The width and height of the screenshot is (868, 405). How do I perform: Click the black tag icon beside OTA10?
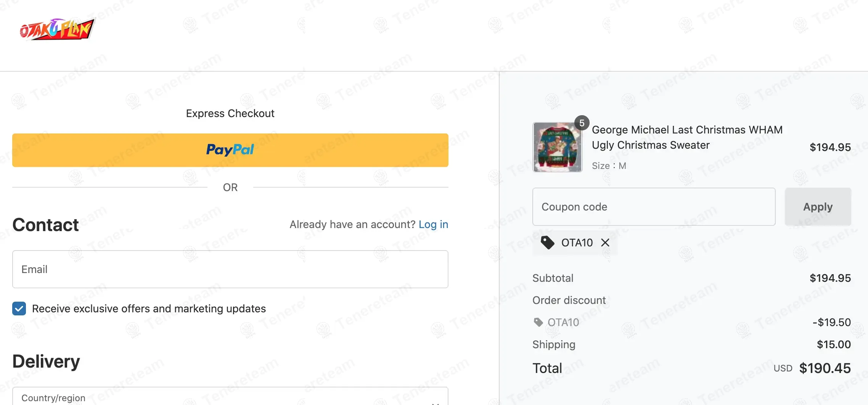click(548, 243)
